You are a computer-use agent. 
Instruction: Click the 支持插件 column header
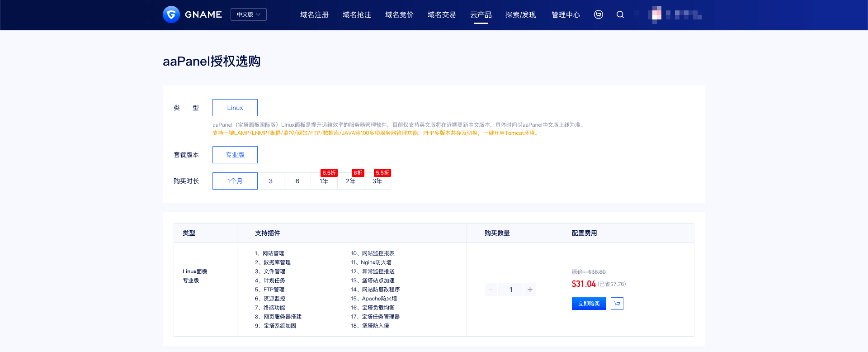click(x=268, y=233)
